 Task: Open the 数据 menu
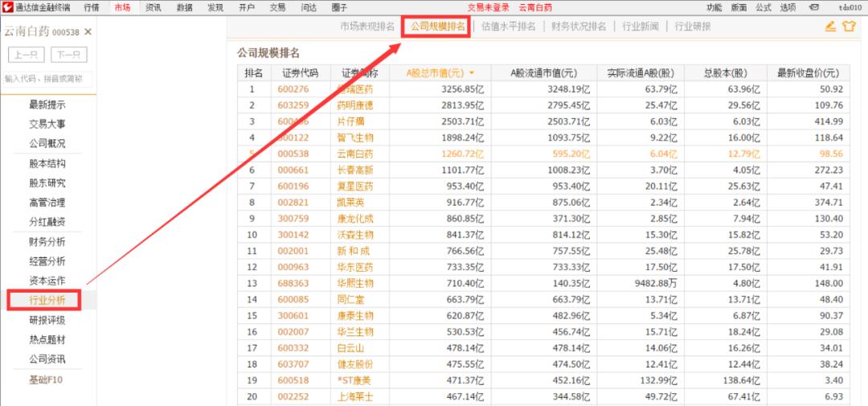184,7
